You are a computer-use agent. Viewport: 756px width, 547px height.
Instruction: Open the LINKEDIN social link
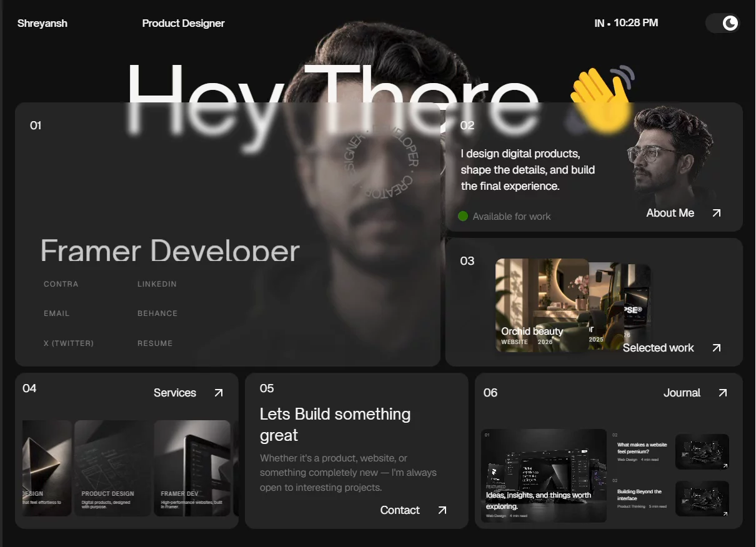(x=157, y=284)
